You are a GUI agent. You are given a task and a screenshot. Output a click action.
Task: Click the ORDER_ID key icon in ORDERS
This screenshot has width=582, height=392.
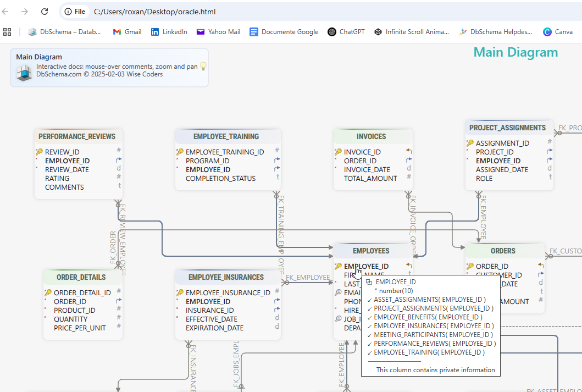click(x=470, y=266)
